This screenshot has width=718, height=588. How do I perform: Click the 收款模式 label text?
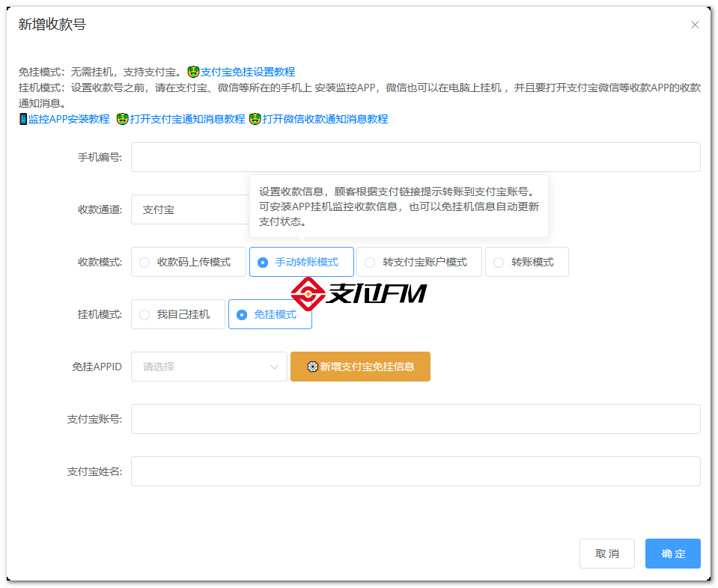coord(100,262)
